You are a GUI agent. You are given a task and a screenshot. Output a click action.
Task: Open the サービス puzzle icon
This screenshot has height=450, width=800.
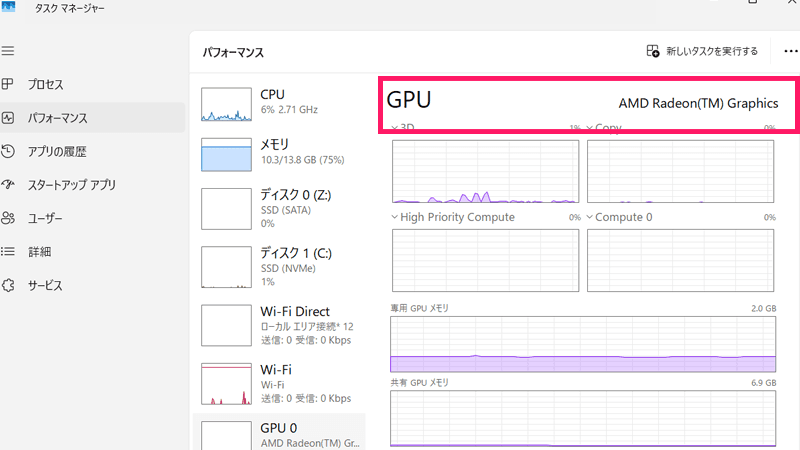click(8, 285)
